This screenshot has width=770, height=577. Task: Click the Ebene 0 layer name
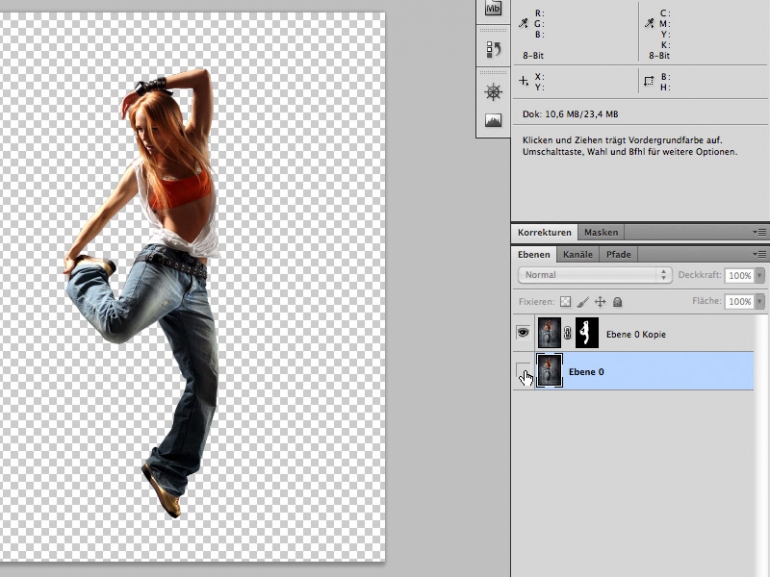click(x=586, y=372)
